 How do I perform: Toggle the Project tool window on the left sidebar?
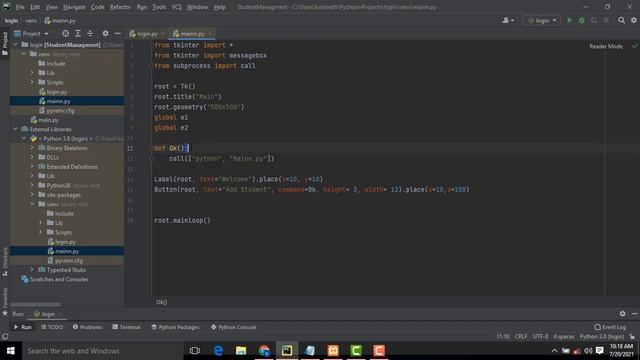pos(5,43)
